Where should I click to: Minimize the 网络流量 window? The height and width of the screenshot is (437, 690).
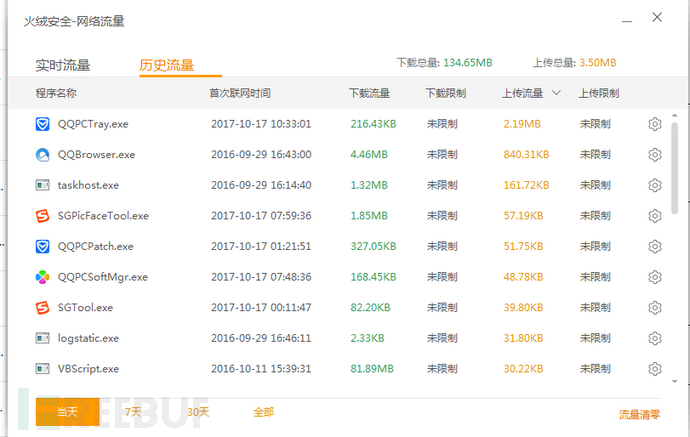[627, 21]
